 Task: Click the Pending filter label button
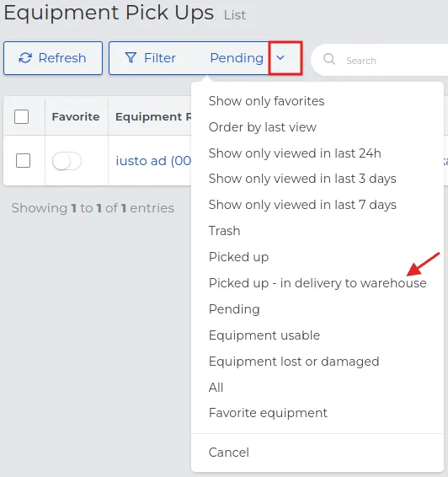point(237,58)
